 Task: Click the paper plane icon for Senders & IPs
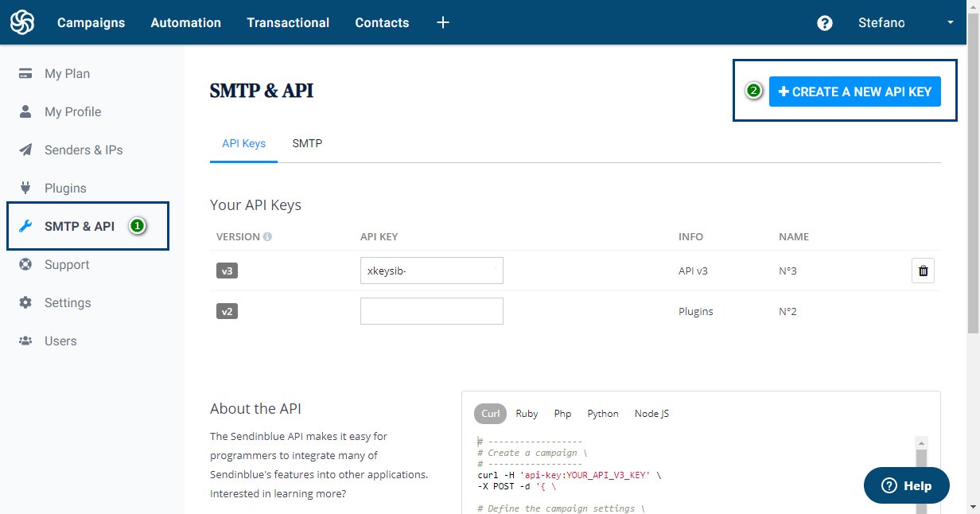(x=26, y=150)
